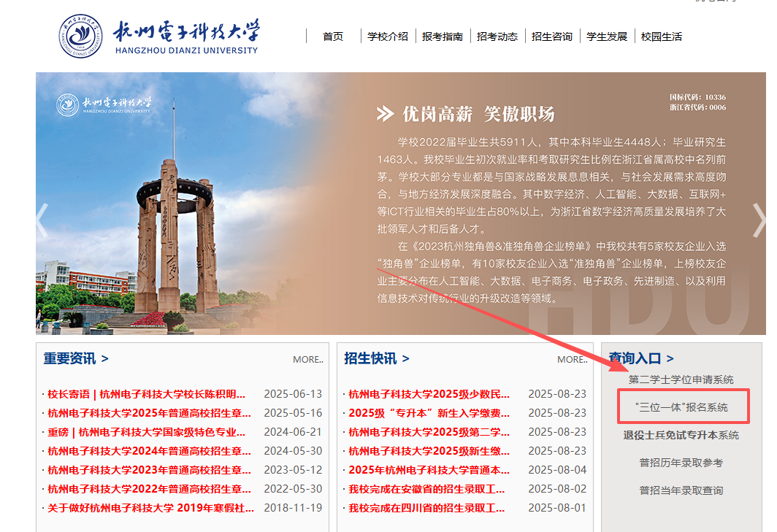Open the 招生咨询 navigation item
The width and height of the screenshot is (777, 532).
552,36
